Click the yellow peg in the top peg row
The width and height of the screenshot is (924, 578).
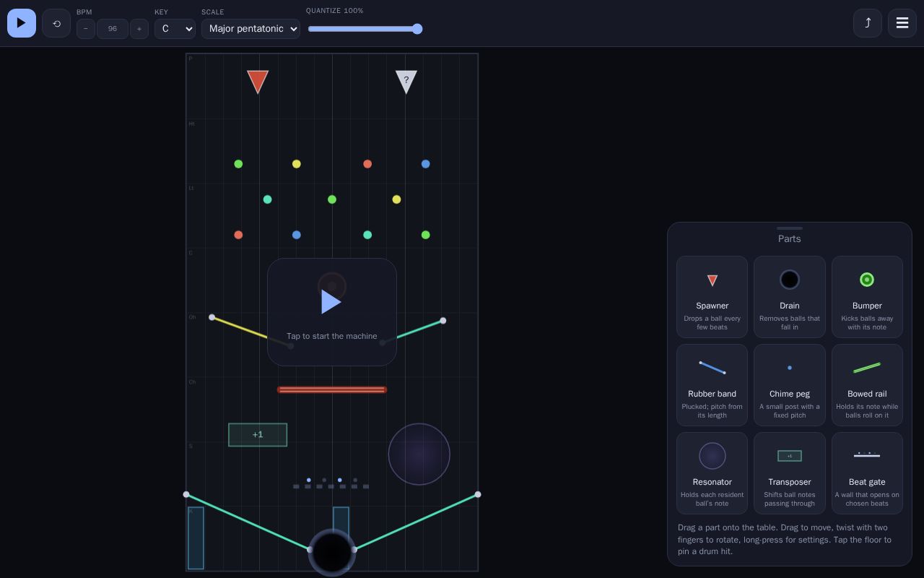coord(296,164)
